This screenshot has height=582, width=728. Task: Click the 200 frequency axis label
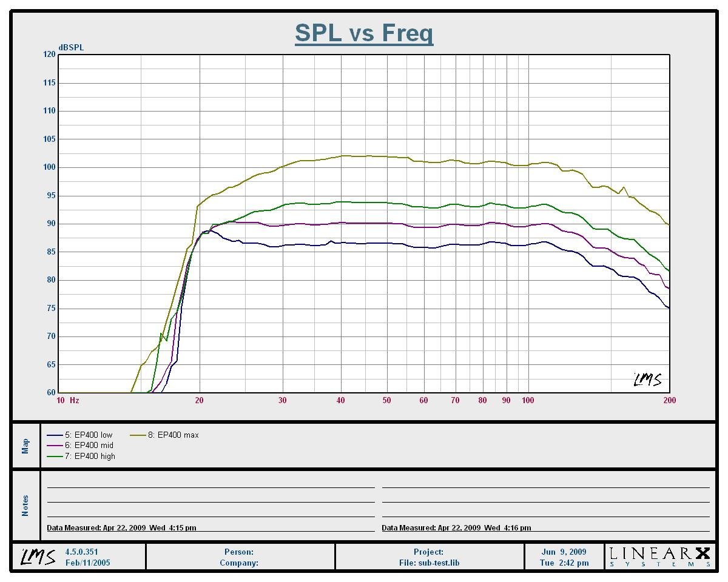coord(669,400)
